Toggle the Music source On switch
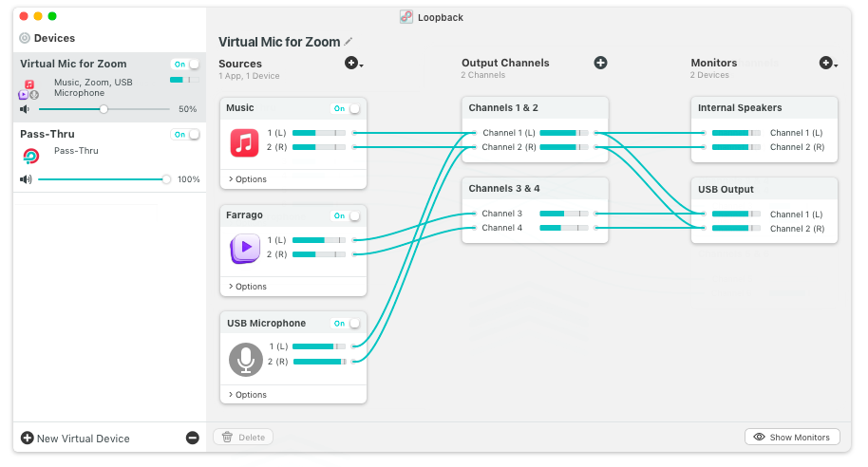 pyautogui.click(x=346, y=108)
